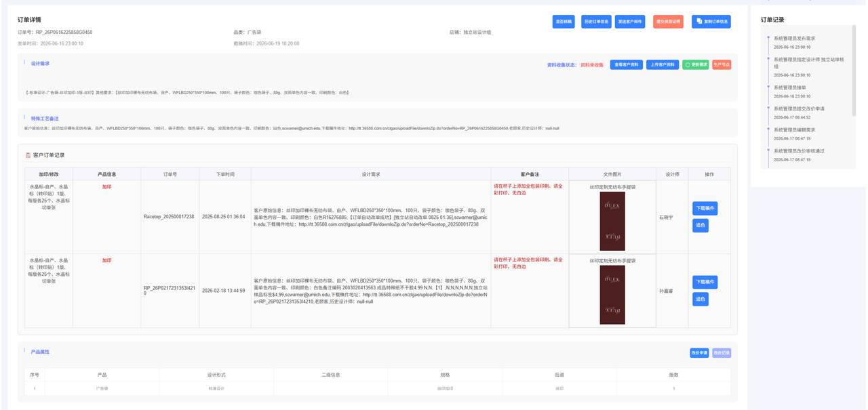This screenshot has height=410, width=868.
Task: Select the 系统管理员接单 timeline entry
Action: 790,87
